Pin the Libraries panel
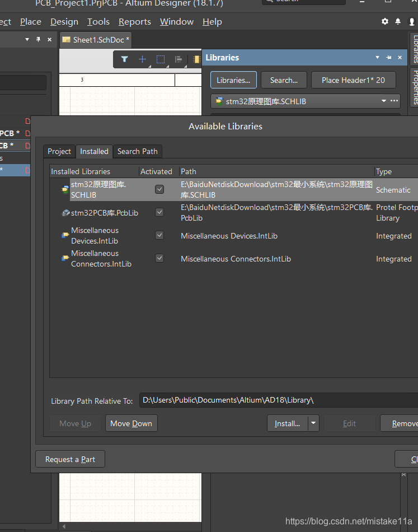The image size is (418, 532). pos(389,57)
